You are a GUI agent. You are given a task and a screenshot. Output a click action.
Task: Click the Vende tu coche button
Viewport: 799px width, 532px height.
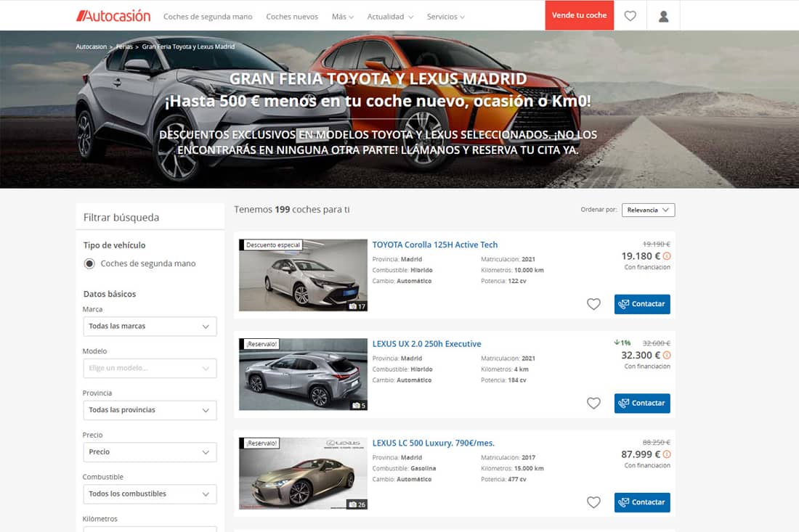[580, 15]
